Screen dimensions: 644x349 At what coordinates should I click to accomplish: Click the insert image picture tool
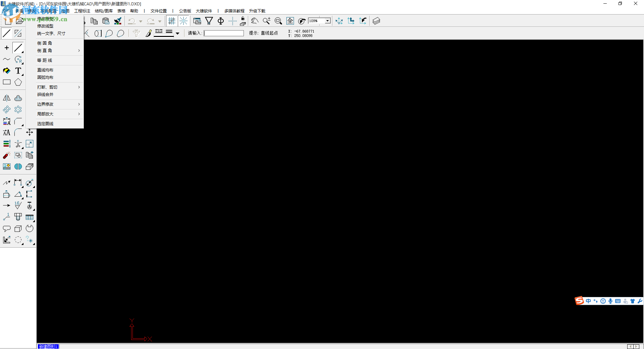point(7,167)
